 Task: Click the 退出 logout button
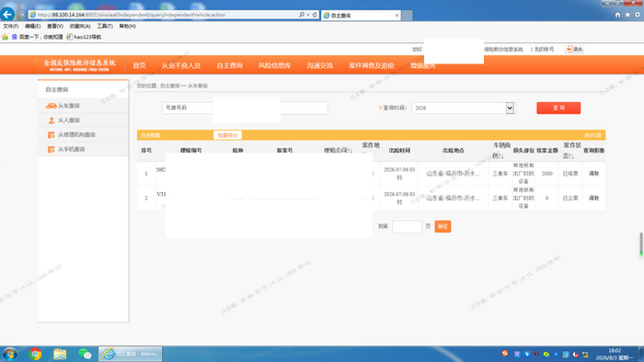click(x=574, y=50)
